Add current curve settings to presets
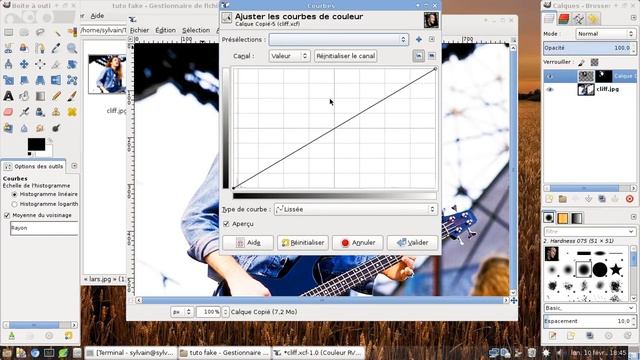Viewport: 640px width, 360px height. tap(419, 40)
